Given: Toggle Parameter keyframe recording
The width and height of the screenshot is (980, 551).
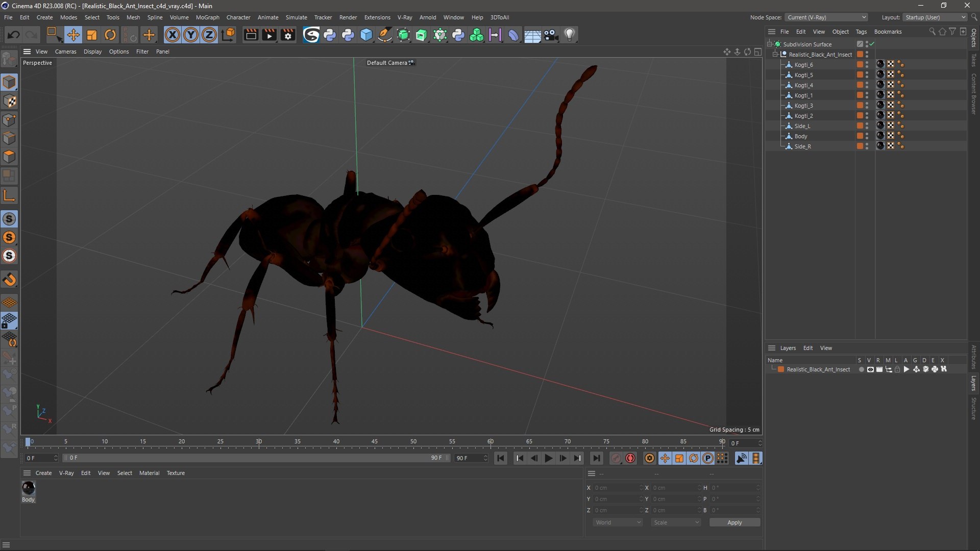Looking at the screenshot, I should tap(707, 458).
